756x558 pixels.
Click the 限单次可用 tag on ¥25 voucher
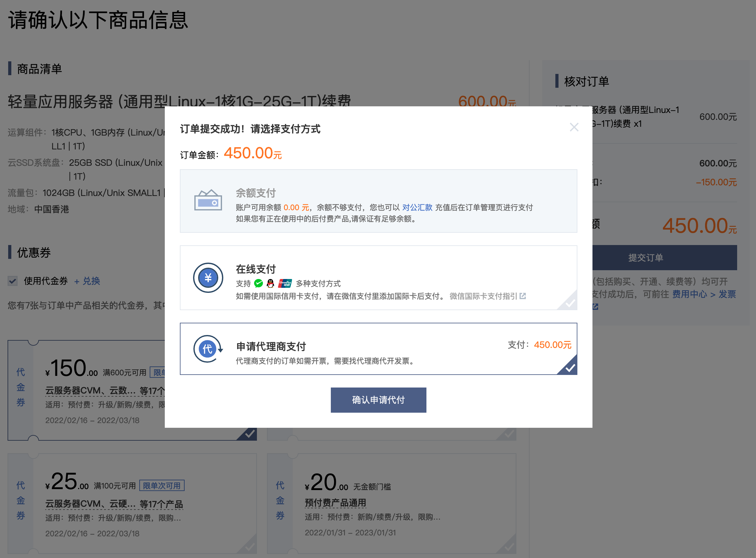[x=162, y=486]
